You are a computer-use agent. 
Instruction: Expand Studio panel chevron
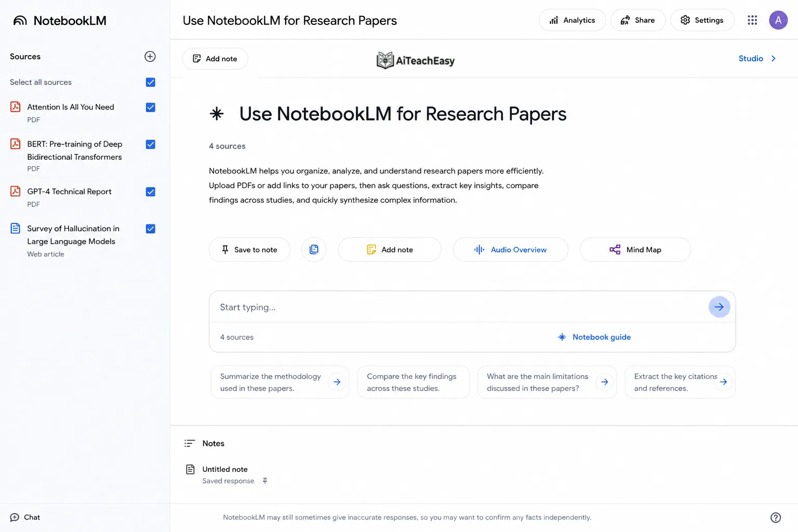[773, 59]
